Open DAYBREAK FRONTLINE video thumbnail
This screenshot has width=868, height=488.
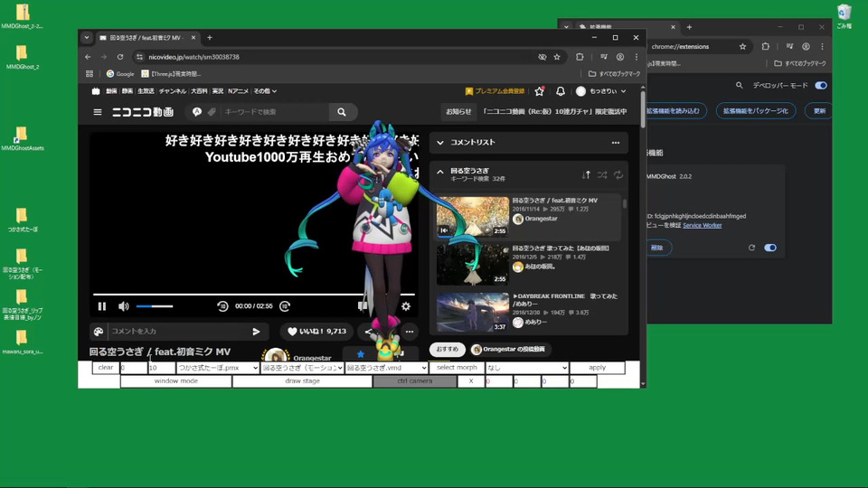tap(472, 313)
